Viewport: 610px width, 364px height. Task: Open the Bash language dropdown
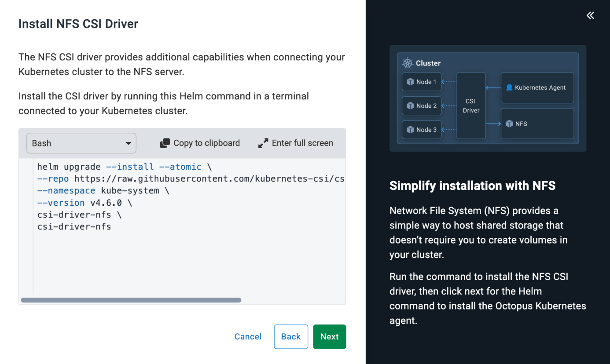(81, 143)
